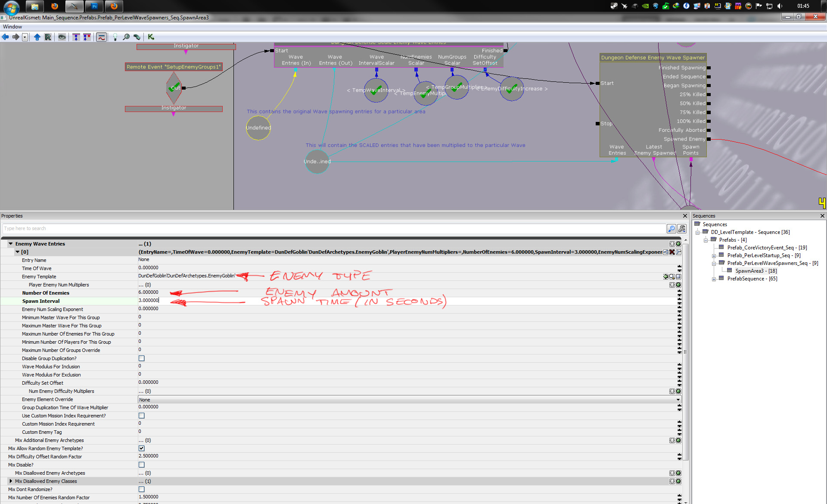Click the Spawn Interval value field
The image size is (827, 504).
(x=407, y=301)
